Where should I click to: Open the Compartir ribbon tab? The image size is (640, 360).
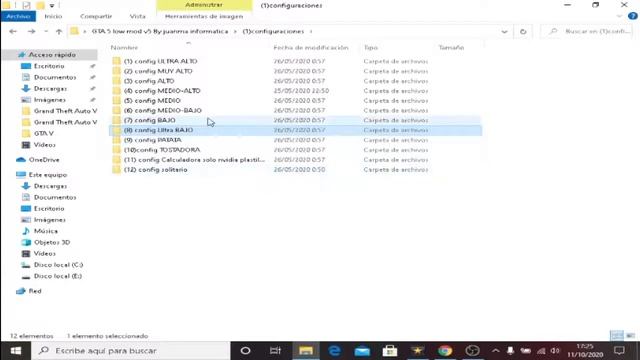pyautogui.click(x=96, y=16)
